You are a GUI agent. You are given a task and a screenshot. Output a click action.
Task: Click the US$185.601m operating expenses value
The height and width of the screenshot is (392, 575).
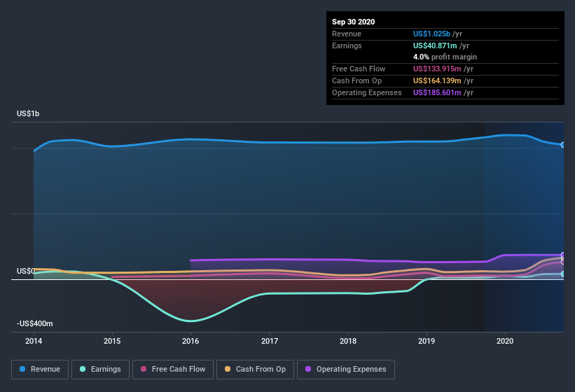437,92
